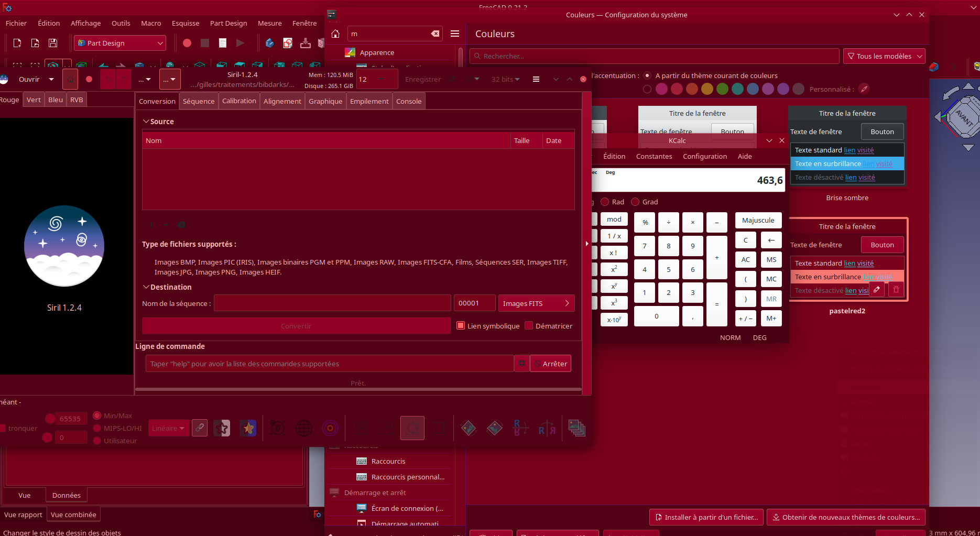Open KCalc Constantes menu
980x536 pixels.
point(654,156)
